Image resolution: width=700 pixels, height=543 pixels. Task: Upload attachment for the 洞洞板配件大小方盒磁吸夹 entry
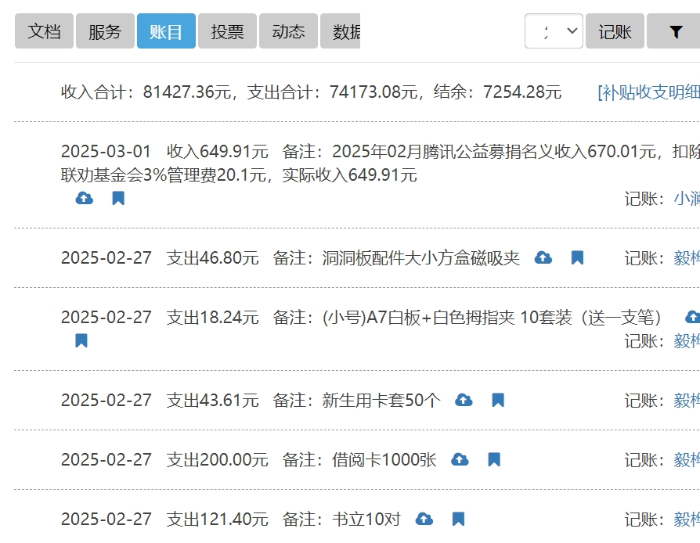click(543, 257)
